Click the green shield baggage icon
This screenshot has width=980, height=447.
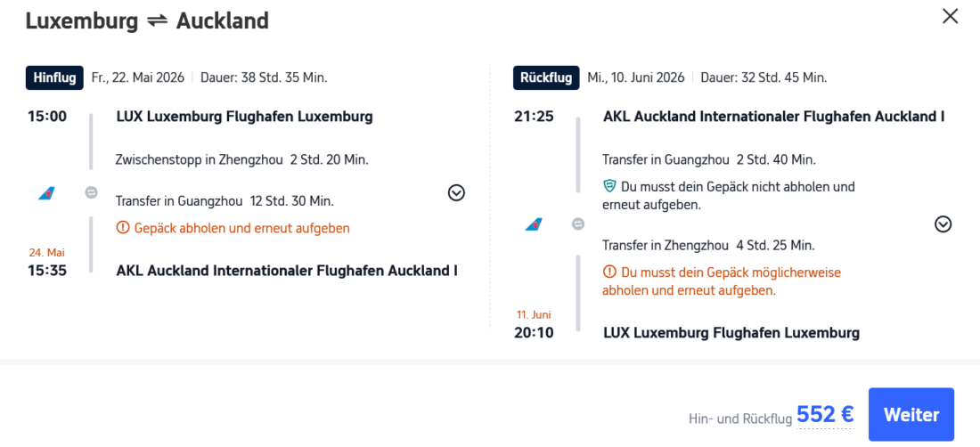coord(609,187)
